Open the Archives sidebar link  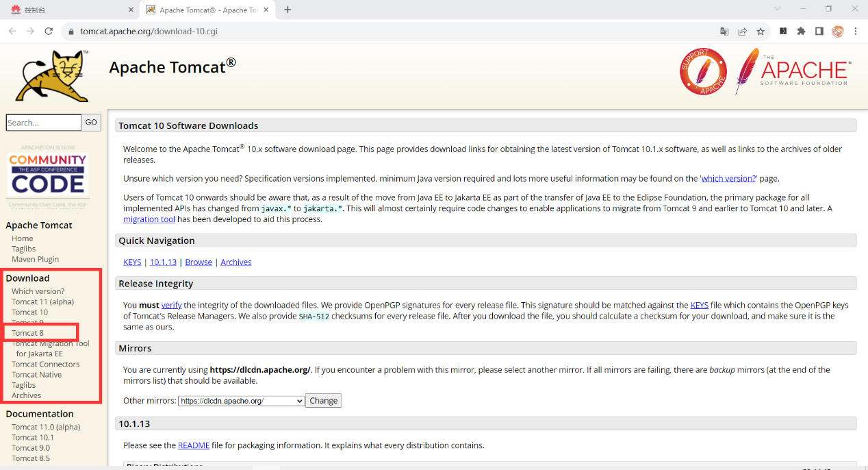[x=27, y=395]
